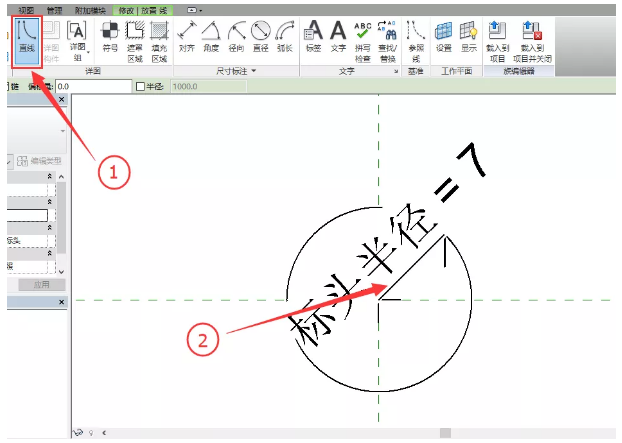Click the 编辑类型 (Edit Type) button
The image size is (622, 443).
(x=39, y=161)
